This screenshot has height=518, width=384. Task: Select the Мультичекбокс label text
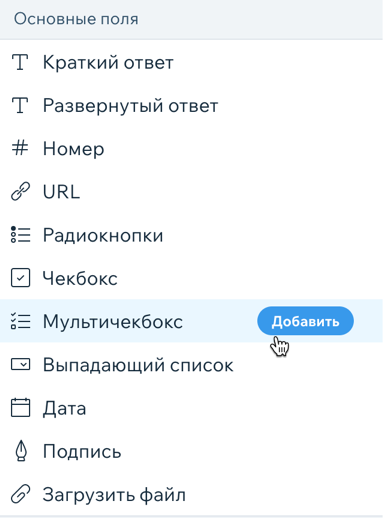pyautogui.click(x=113, y=322)
